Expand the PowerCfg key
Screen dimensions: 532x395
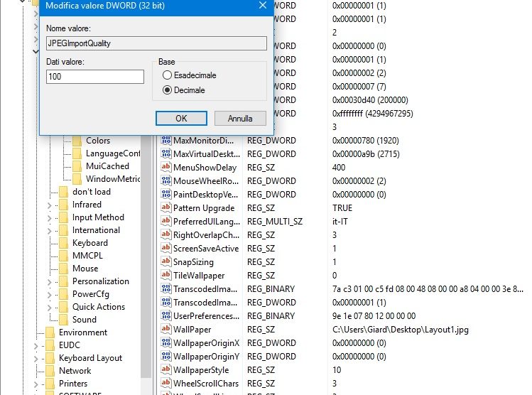(x=50, y=295)
